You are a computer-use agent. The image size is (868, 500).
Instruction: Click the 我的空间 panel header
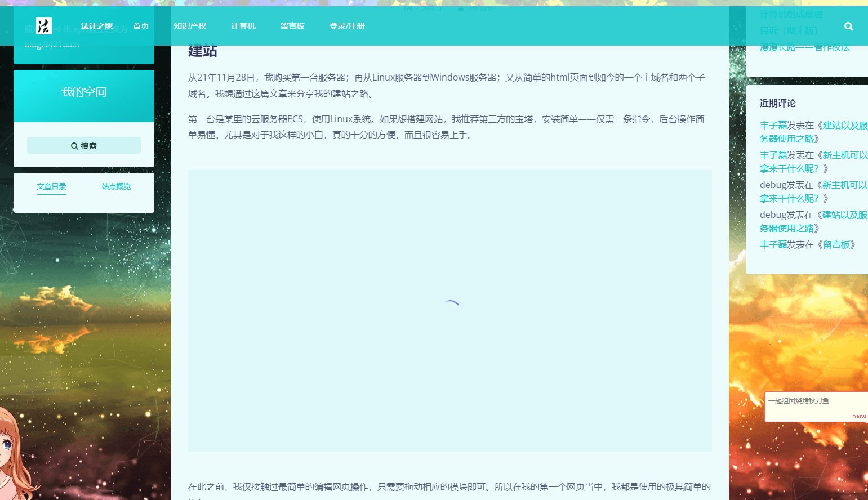tap(84, 92)
